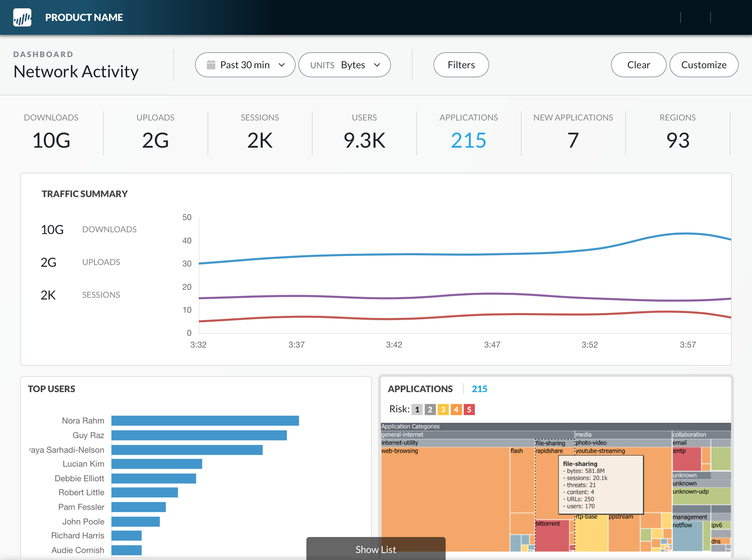This screenshot has height=560, width=752.
Task: Open the Filters panel
Action: [461, 65]
